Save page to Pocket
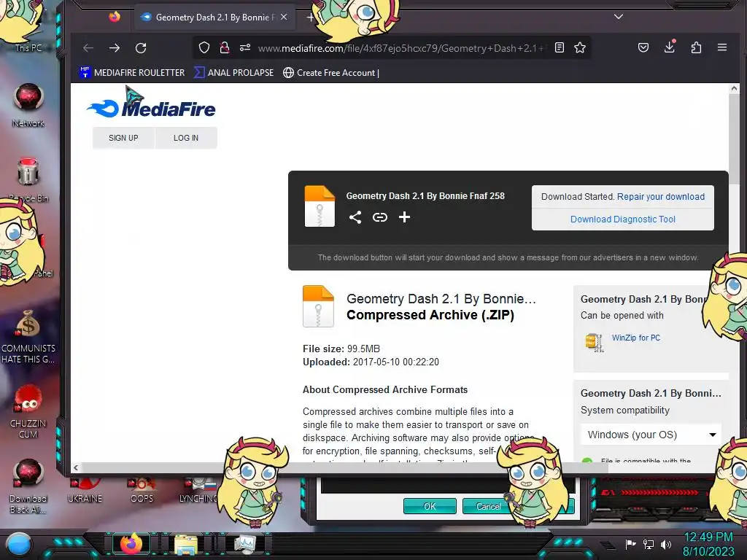 [x=643, y=47]
